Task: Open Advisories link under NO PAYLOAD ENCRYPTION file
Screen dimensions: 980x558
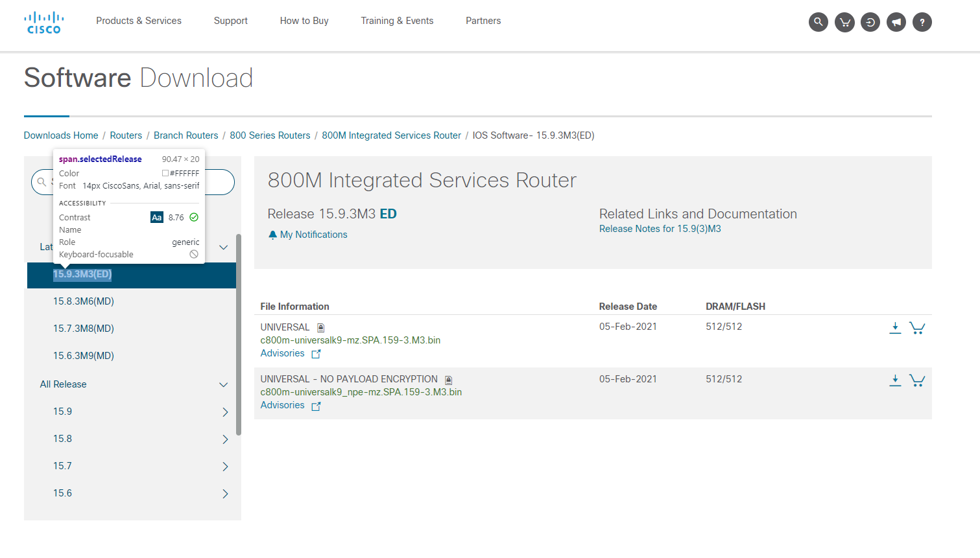Action: pyautogui.click(x=282, y=405)
